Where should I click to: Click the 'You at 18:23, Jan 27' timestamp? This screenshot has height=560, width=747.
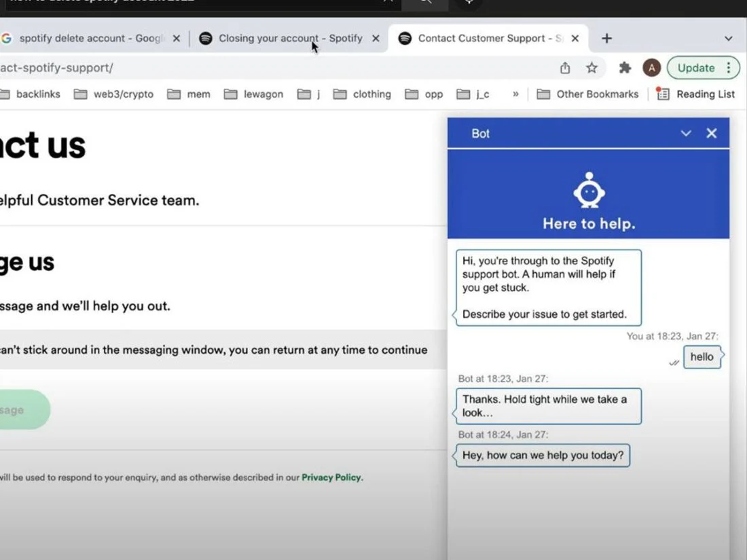coord(672,336)
